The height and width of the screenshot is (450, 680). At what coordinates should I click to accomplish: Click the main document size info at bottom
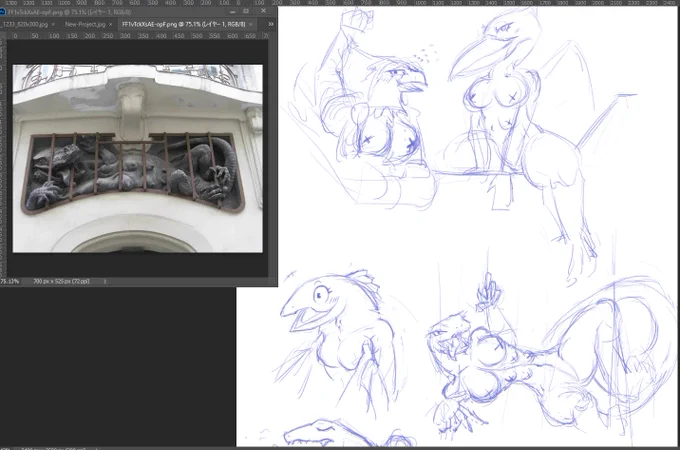[x=54, y=448]
